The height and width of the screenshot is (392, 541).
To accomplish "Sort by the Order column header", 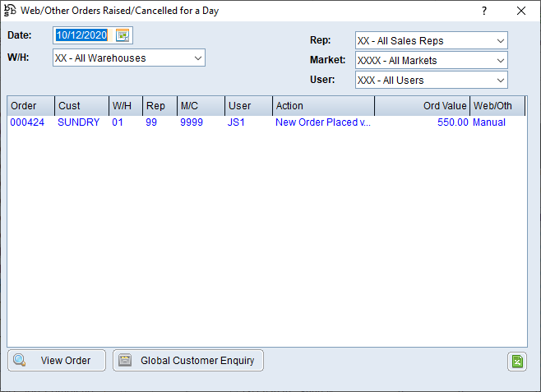I will 30,106.
